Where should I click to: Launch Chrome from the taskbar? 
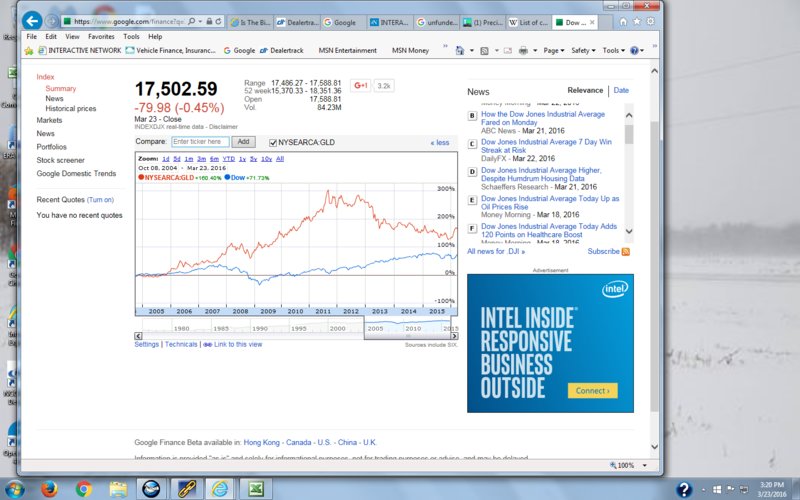[84, 489]
